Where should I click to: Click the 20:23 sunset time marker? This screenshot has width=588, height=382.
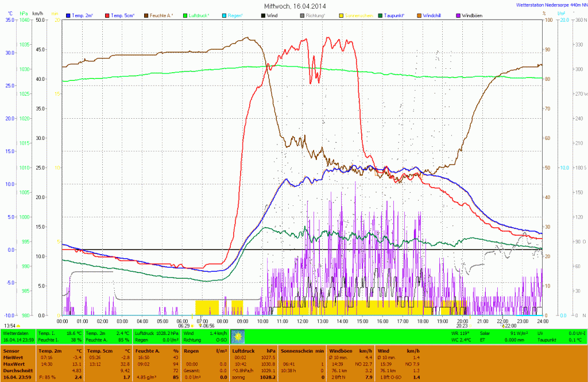pyautogui.click(x=461, y=326)
